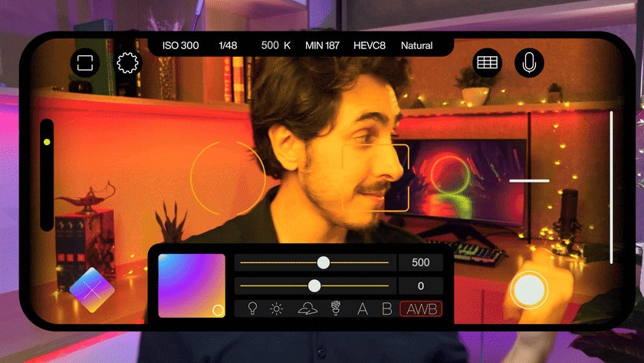Tap the HEVC8 codec readout
Image resolution: width=644 pixels, height=363 pixels.
(x=370, y=45)
